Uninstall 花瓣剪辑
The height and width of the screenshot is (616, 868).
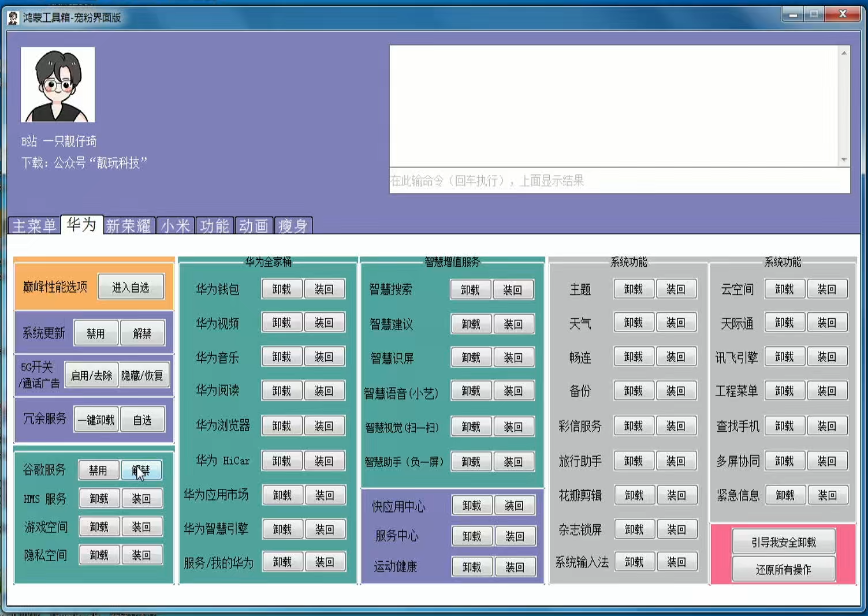[634, 495]
